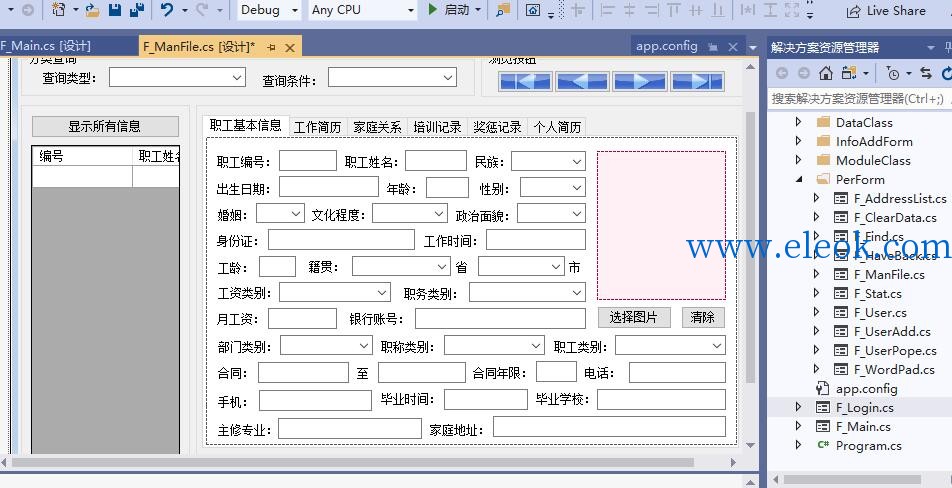Image resolution: width=952 pixels, height=488 pixels.
Task: Click the save floppy disk icon
Action: pyautogui.click(x=115, y=10)
